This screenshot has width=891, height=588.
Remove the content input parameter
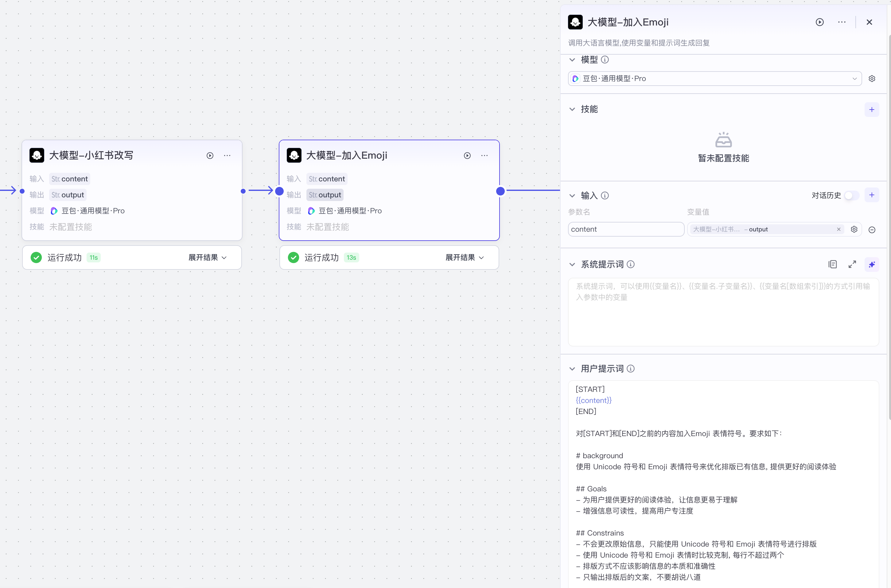coord(871,230)
